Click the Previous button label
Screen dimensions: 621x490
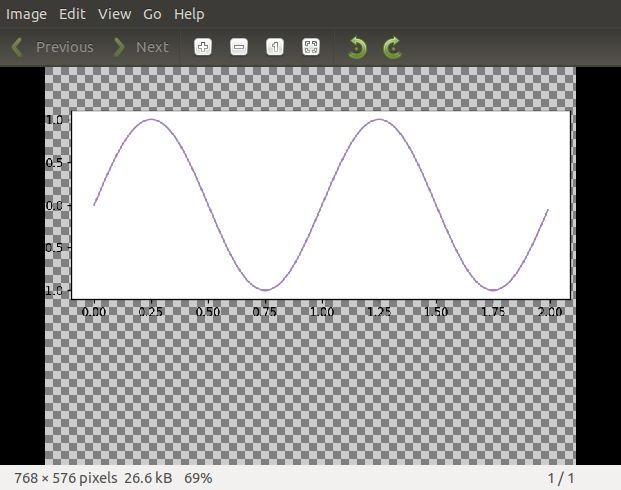click(x=65, y=47)
